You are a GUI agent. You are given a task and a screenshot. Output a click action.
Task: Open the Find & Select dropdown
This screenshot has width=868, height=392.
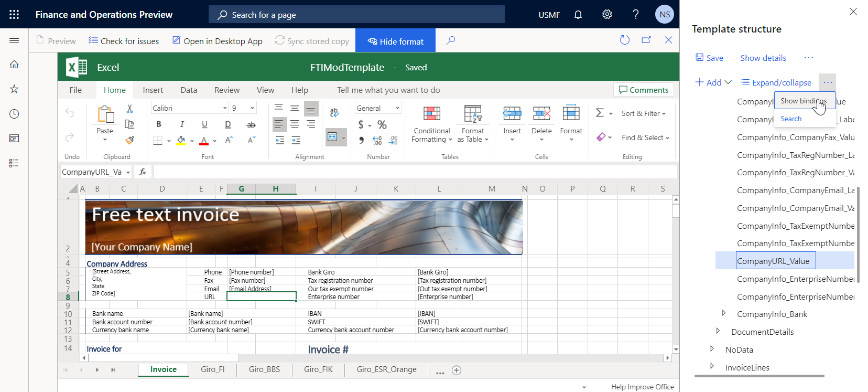pyautogui.click(x=645, y=137)
